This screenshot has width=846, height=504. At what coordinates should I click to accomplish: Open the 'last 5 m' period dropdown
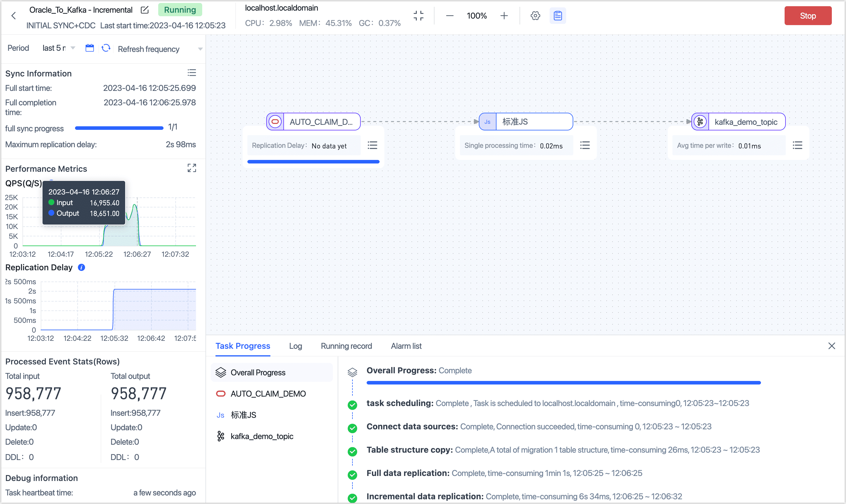click(x=58, y=48)
